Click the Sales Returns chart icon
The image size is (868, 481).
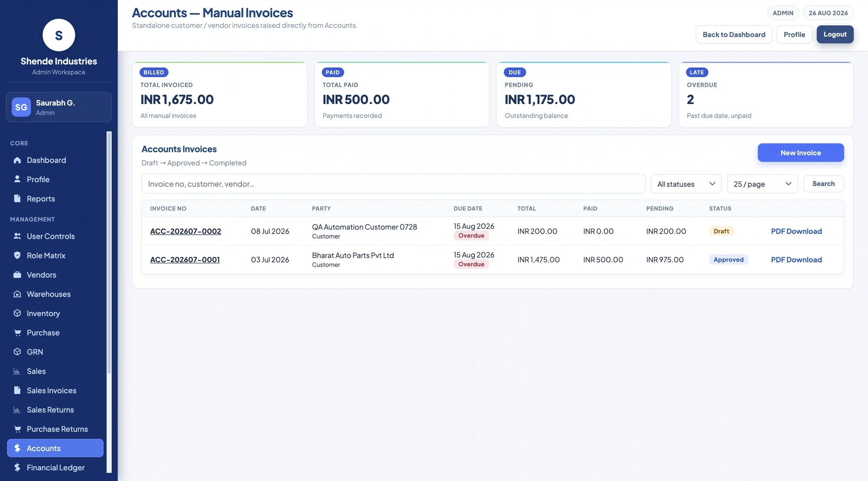pyautogui.click(x=17, y=410)
